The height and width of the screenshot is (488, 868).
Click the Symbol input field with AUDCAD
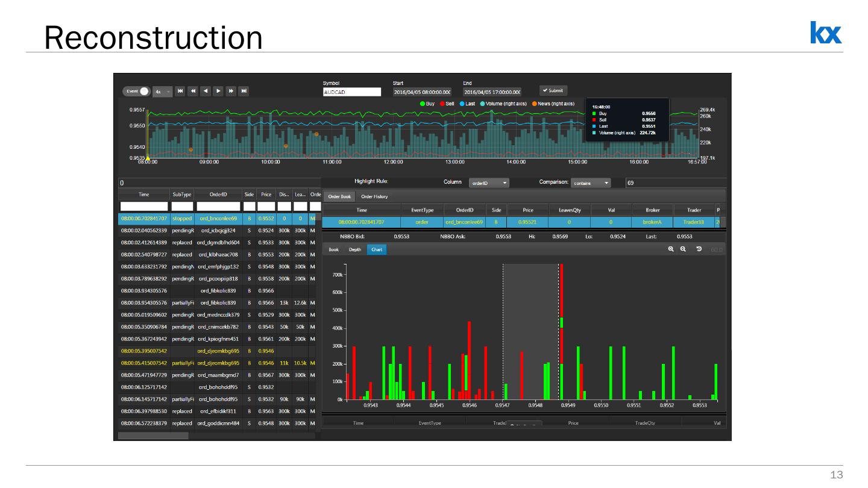tap(352, 92)
